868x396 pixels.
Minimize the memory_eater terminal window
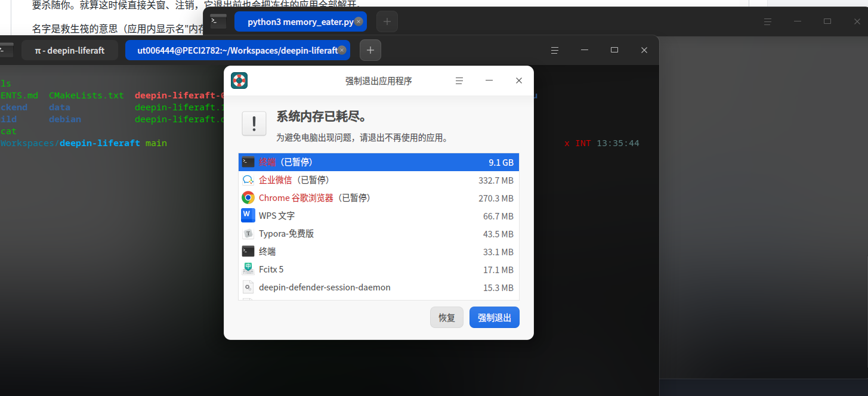[x=798, y=21]
